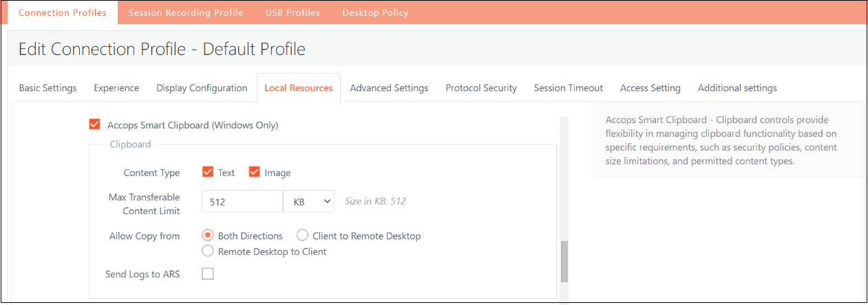868x305 pixels.
Task: Toggle the Image content type checkbox
Action: tap(255, 172)
